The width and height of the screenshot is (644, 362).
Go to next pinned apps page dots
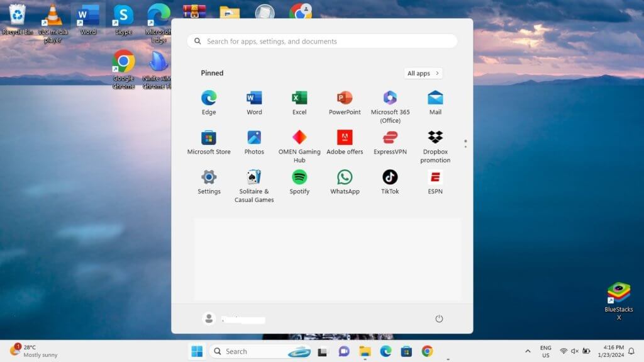[465, 144]
